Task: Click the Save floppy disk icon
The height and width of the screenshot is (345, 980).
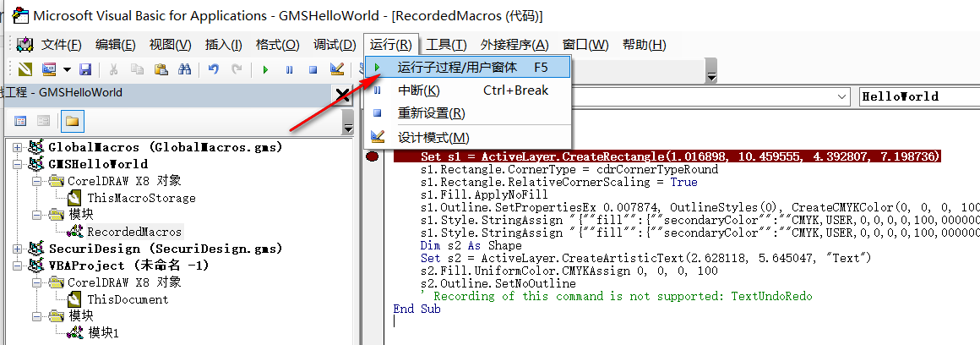Action: pos(85,69)
